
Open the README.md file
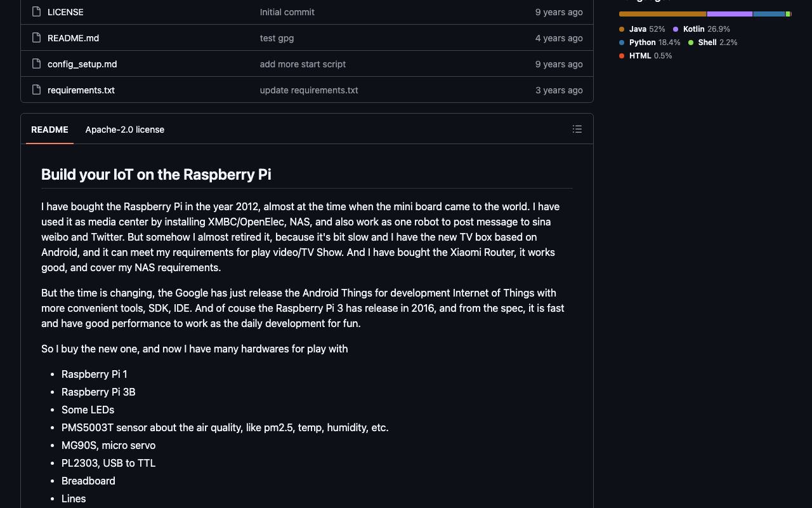[73, 38]
